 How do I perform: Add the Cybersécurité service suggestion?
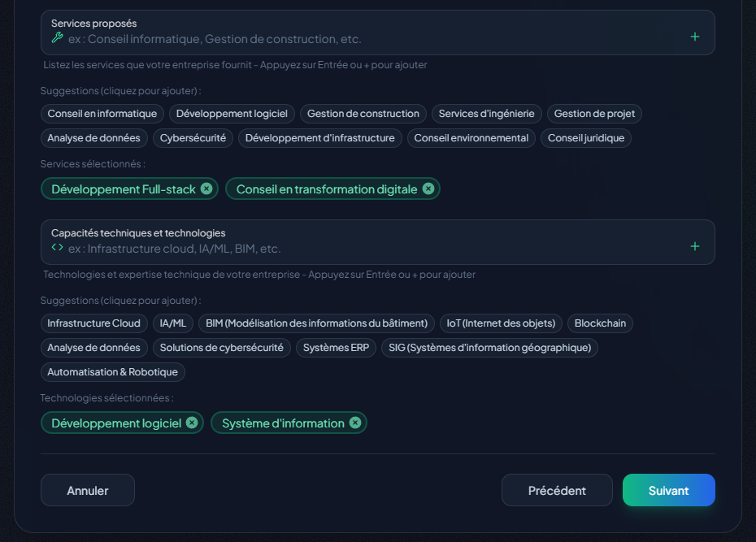pyautogui.click(x=193, y=138)
